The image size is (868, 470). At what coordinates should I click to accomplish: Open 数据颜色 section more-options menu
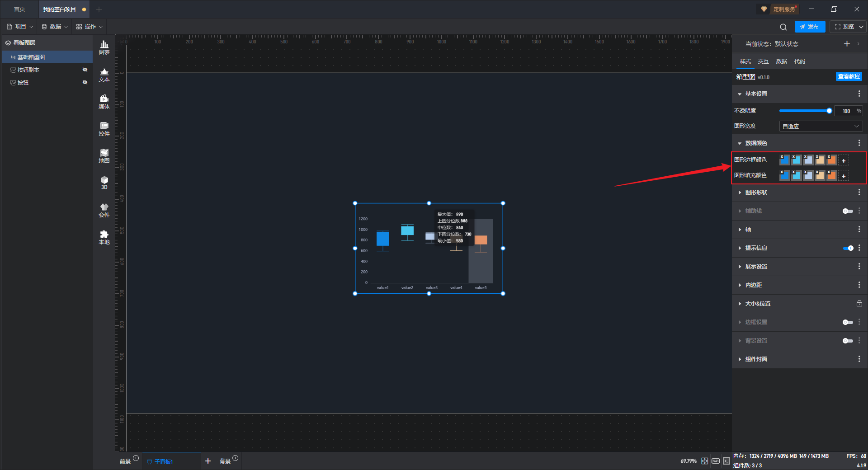(859, 143)
